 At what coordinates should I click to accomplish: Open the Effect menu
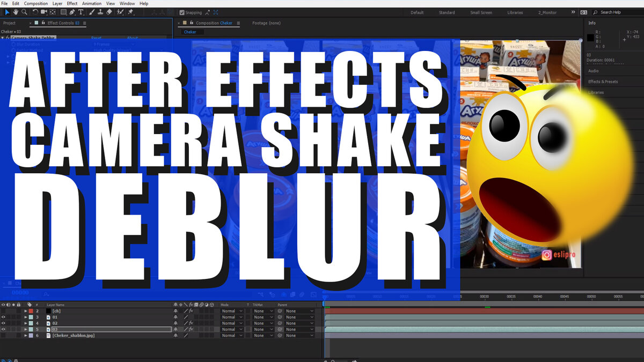point(72,3)
